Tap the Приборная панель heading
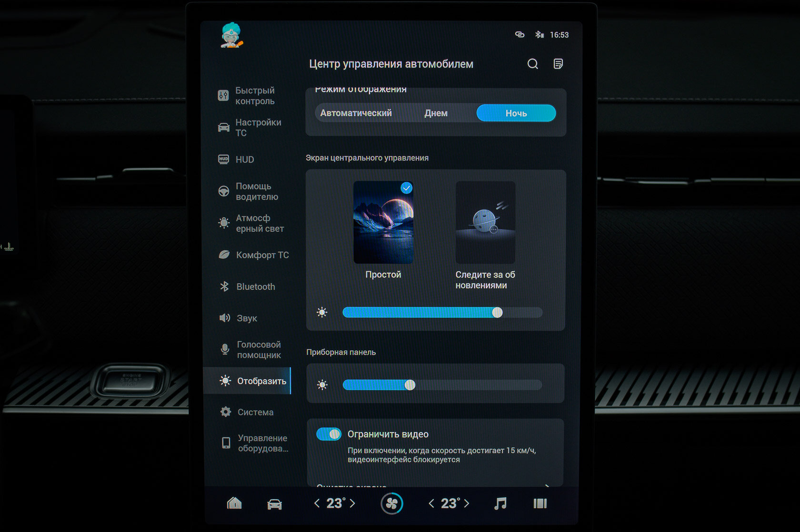The width and height of the screenshot is (800, 532). tap(341, 352)
